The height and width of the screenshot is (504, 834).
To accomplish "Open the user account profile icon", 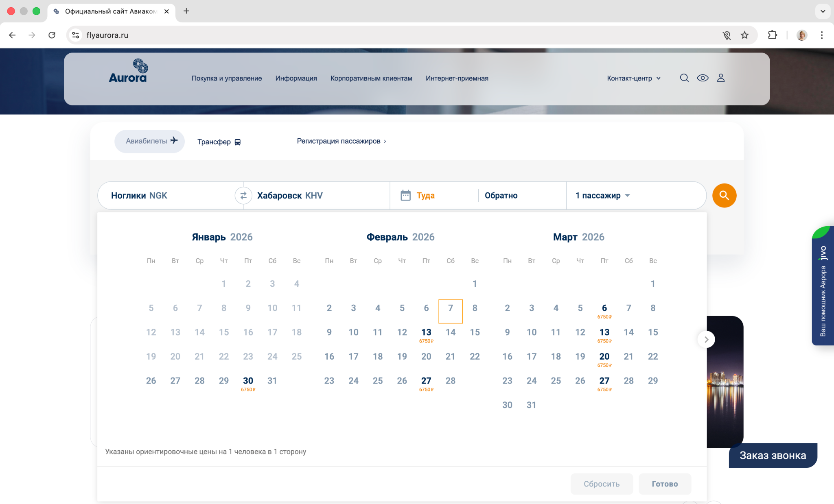I will coord(721,78).
